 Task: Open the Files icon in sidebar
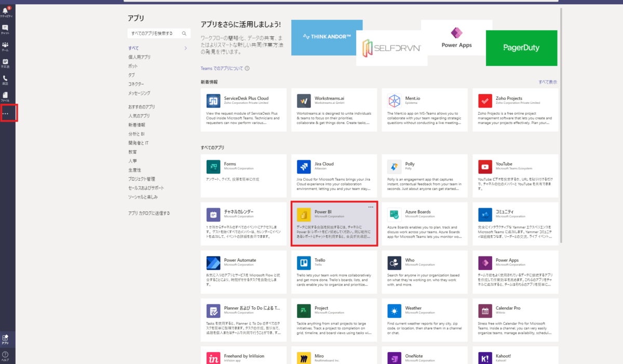[x=5, y=96]
